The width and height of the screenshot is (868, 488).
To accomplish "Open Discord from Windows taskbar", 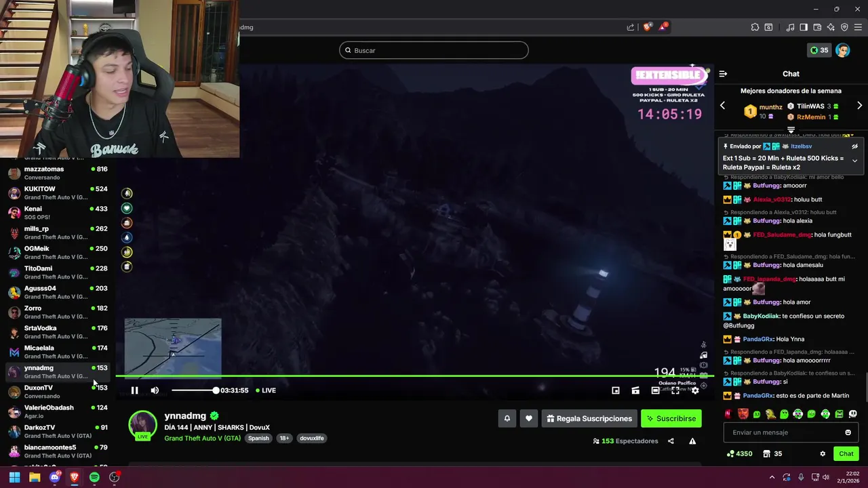I will (55, 477).
